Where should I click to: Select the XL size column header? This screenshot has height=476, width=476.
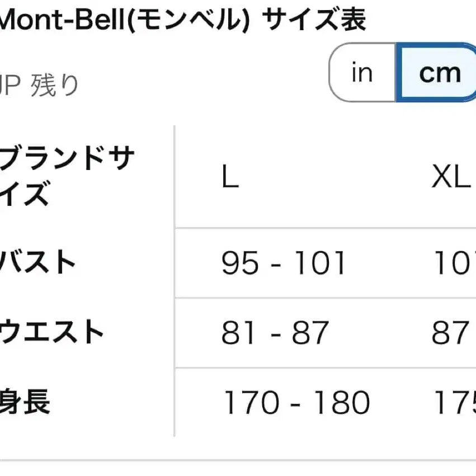coord(451,175)
